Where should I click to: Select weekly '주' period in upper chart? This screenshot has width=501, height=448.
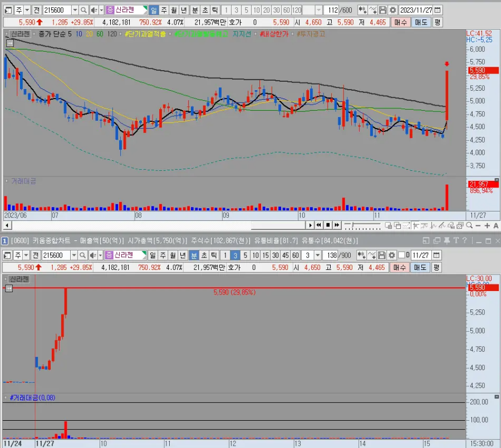point(164,10)
